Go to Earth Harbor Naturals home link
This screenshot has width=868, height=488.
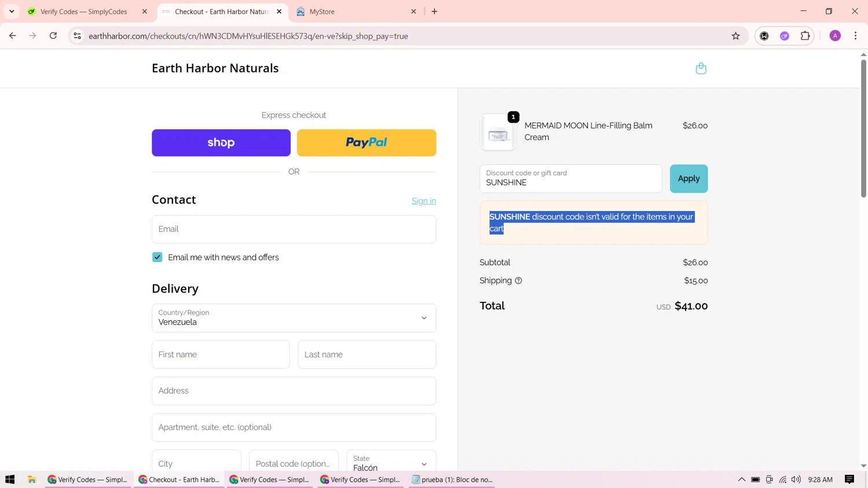coord(215,68)
